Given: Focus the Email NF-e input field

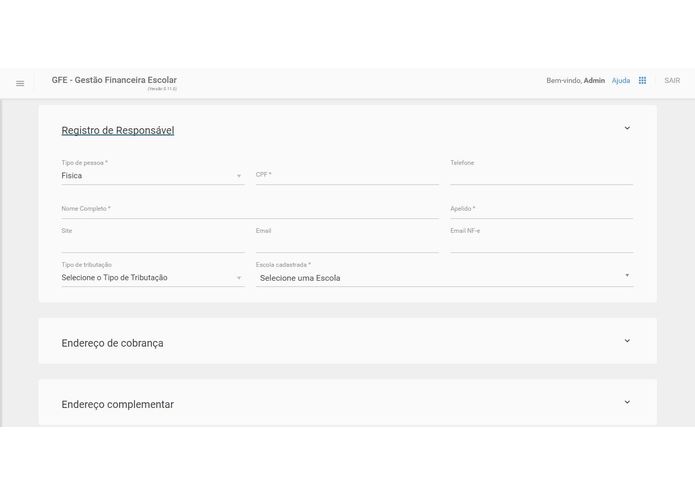Looking at the screenshot, I should (x=541, y=244).
